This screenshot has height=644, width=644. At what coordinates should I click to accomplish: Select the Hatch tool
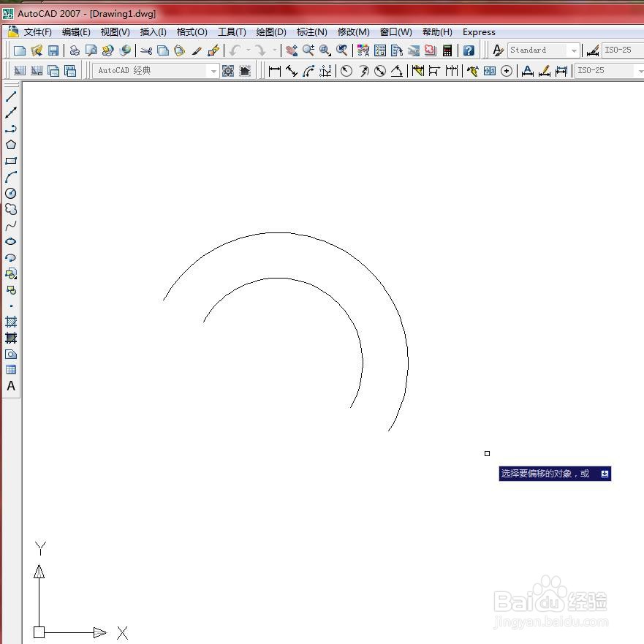11,322
